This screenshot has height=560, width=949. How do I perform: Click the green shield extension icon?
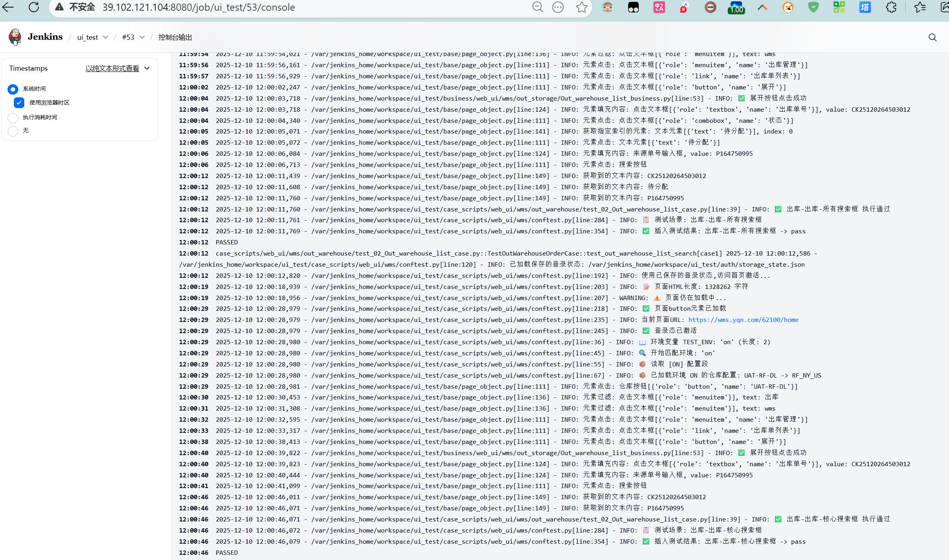(x=813, y=7)
